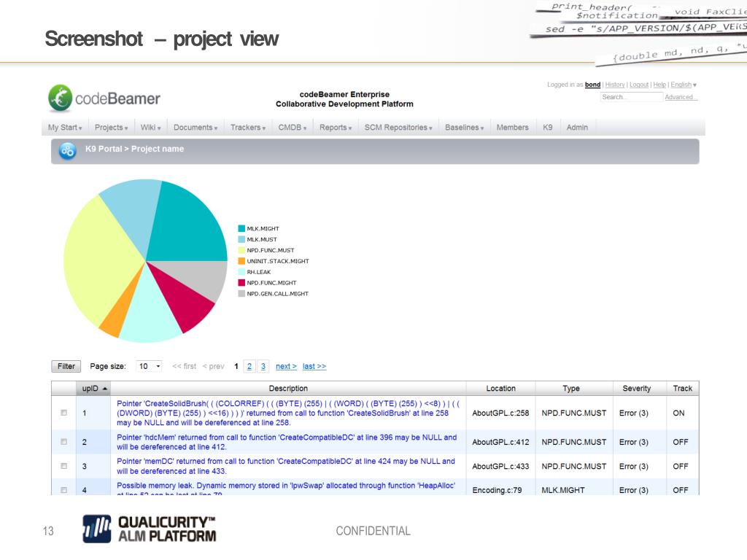Open the SCM Repositories dropdown

(x=398, y=128)
